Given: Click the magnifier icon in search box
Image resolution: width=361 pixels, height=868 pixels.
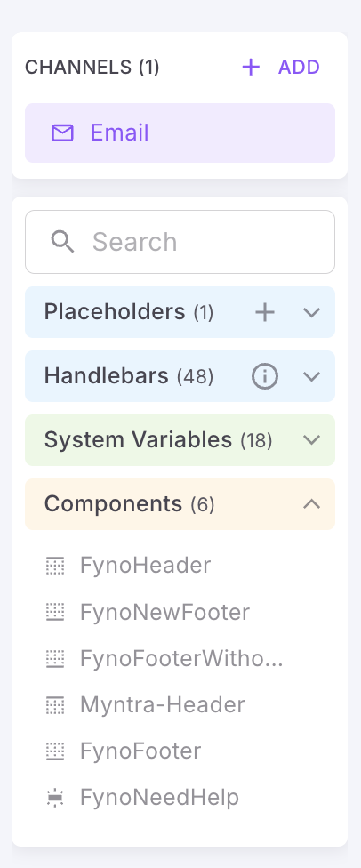Looking at the screenshot, I should [62, 242].
